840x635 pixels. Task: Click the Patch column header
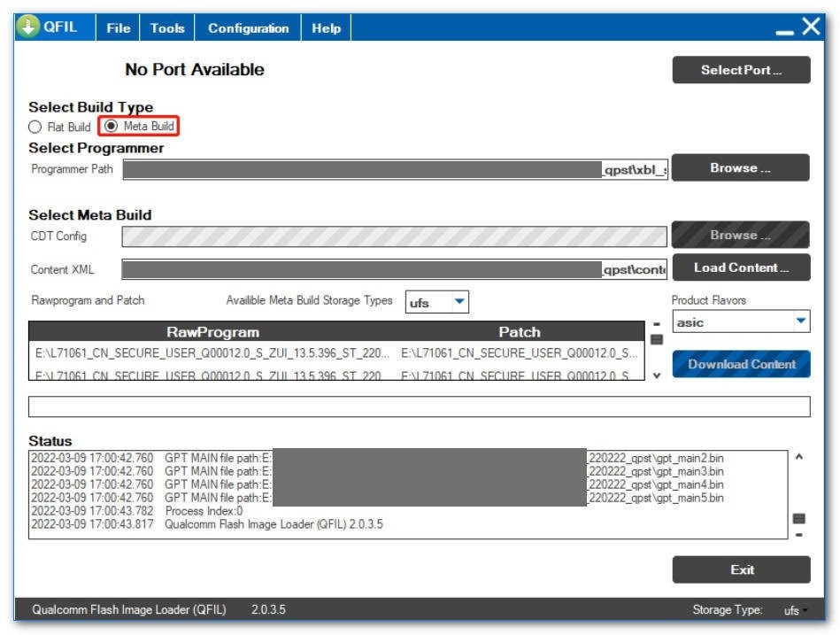[520, 332]
